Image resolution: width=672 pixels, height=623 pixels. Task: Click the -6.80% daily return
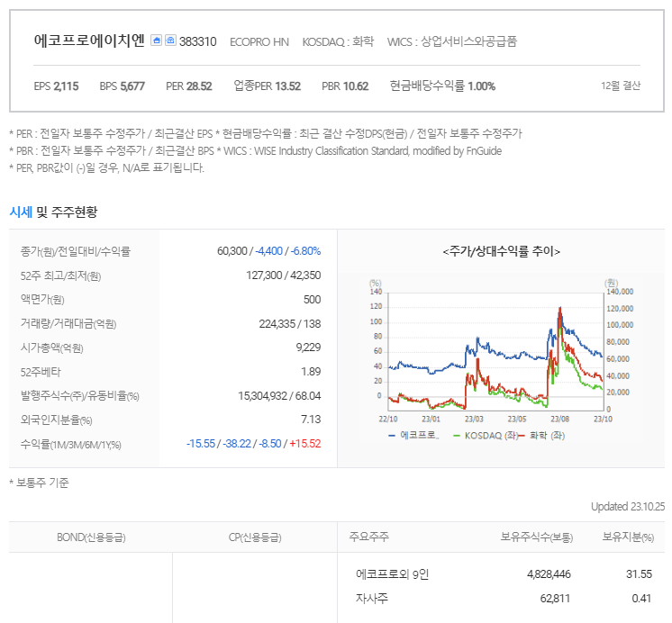[305, 250]
